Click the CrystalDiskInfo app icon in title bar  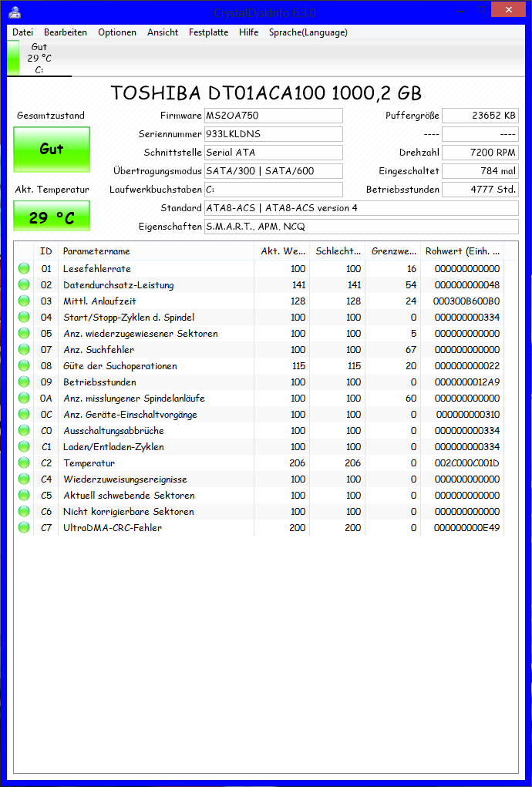point(15,12)
